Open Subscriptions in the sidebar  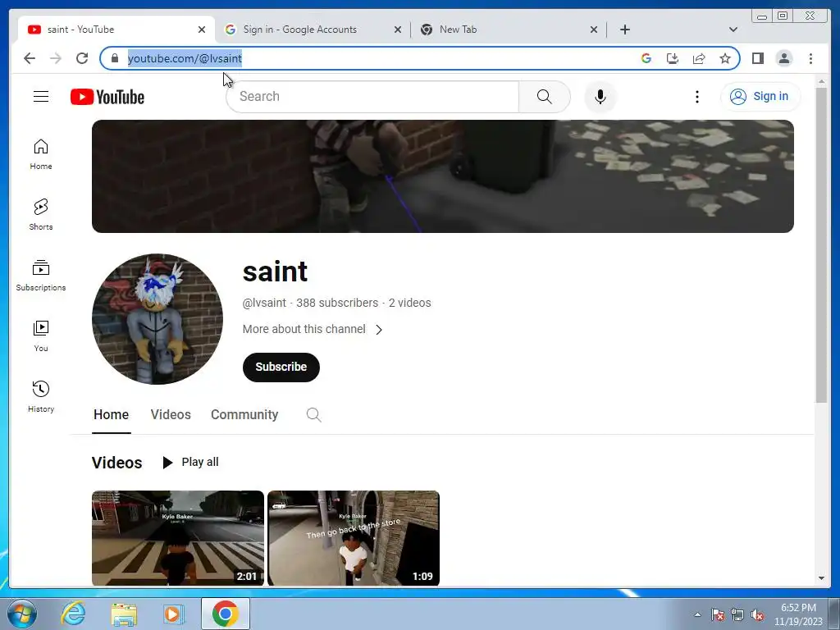[41, 276]
